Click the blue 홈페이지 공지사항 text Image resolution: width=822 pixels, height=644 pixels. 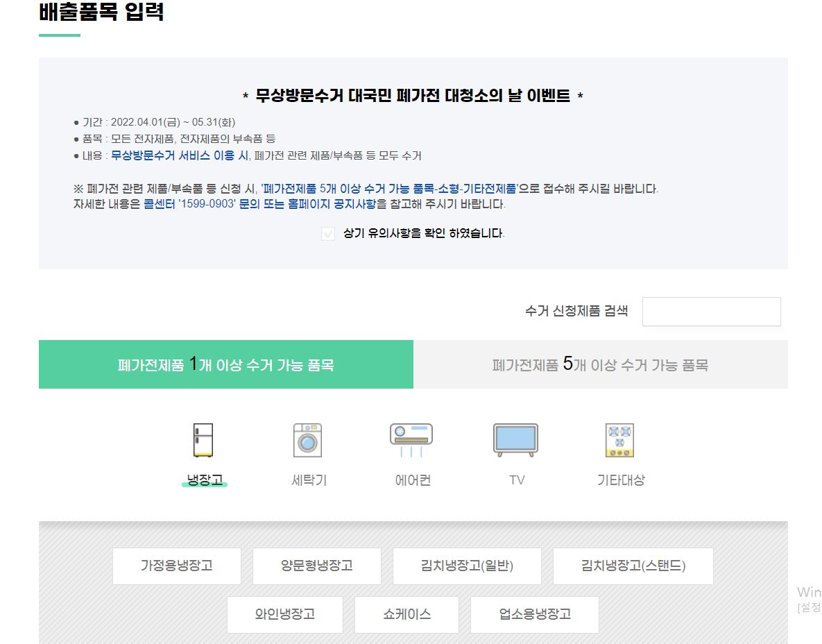(332, 204)
